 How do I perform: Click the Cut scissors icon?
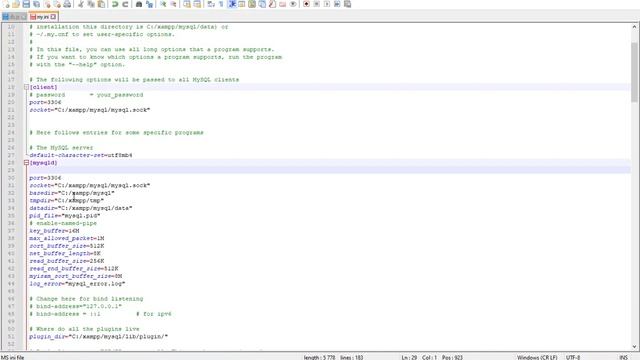point(81,4)
